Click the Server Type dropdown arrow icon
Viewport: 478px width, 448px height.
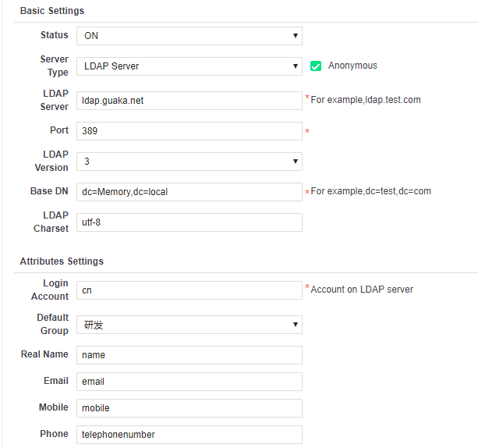click(295, 66)
